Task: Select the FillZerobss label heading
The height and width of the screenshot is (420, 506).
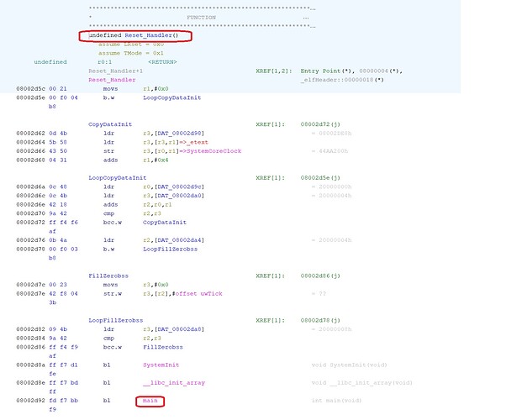Action: (108, 275)
